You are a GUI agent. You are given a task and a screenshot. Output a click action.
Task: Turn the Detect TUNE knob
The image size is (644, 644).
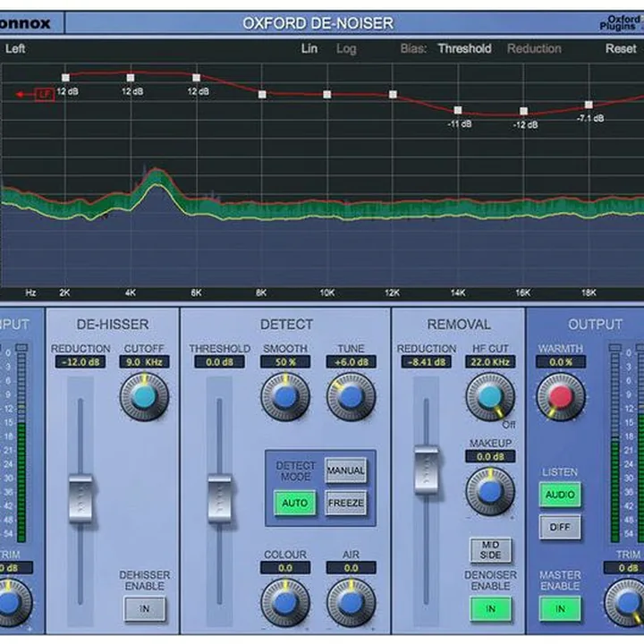[x=352, y=397]
